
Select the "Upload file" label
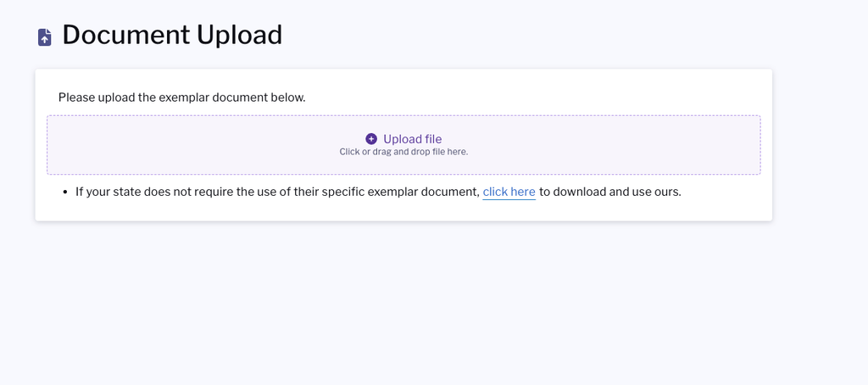413,139
